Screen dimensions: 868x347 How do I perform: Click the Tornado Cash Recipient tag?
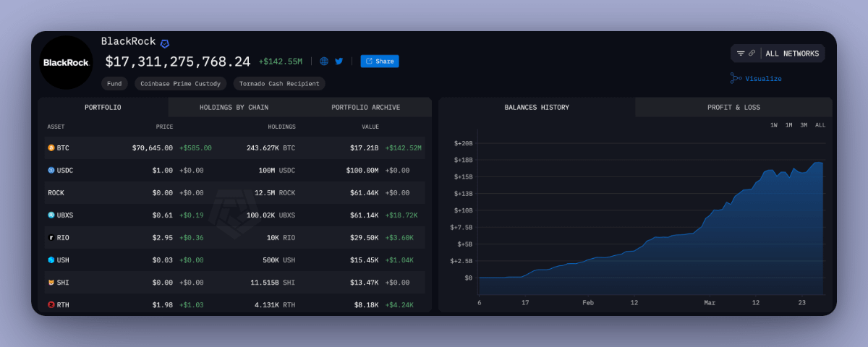279,84
